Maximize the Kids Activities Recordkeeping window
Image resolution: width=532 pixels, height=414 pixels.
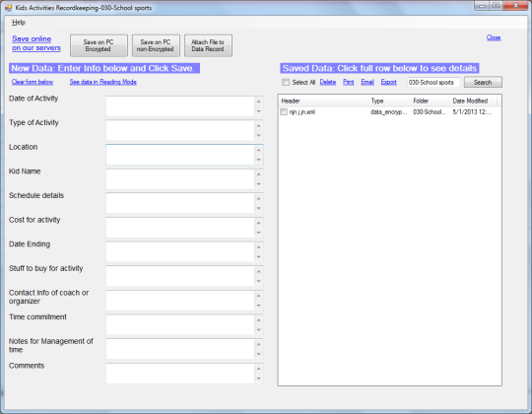(496, 6)
